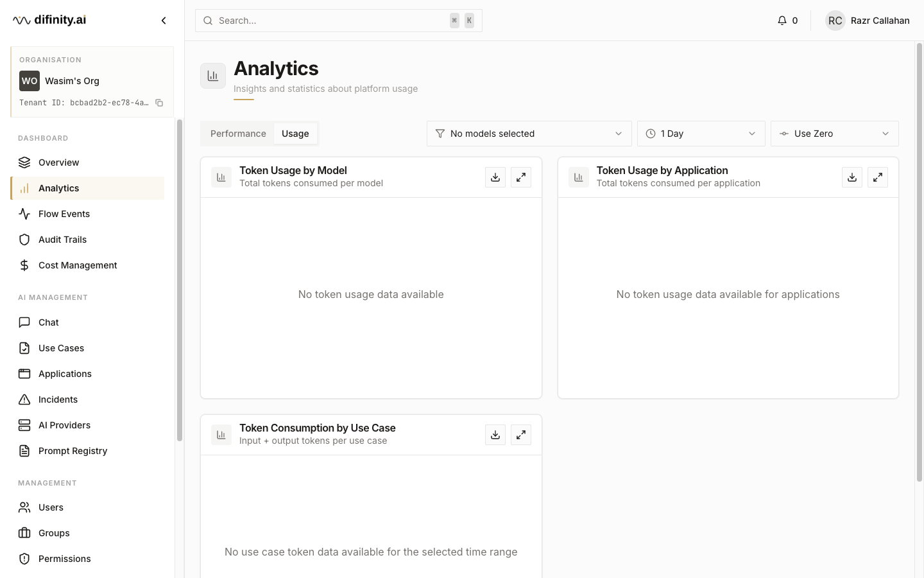Download Token Usage by Model chart
This screenshot has height=578, width=924.
click(495, 177)
